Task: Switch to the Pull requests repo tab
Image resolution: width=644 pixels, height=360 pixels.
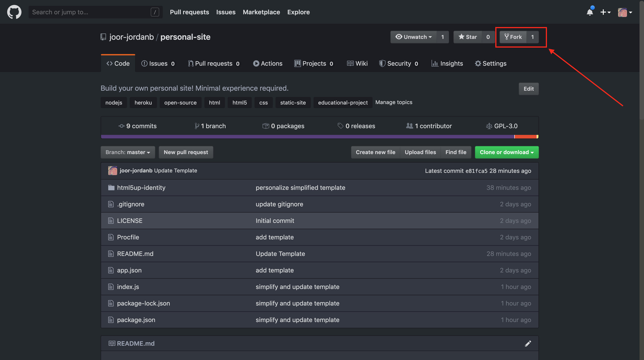Action: (x=214, y=63)
